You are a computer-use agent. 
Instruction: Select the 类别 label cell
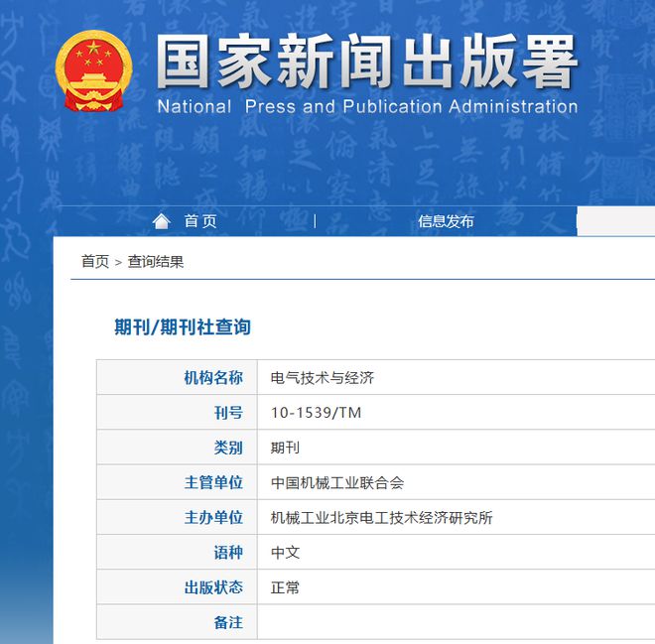click(177, 448)
